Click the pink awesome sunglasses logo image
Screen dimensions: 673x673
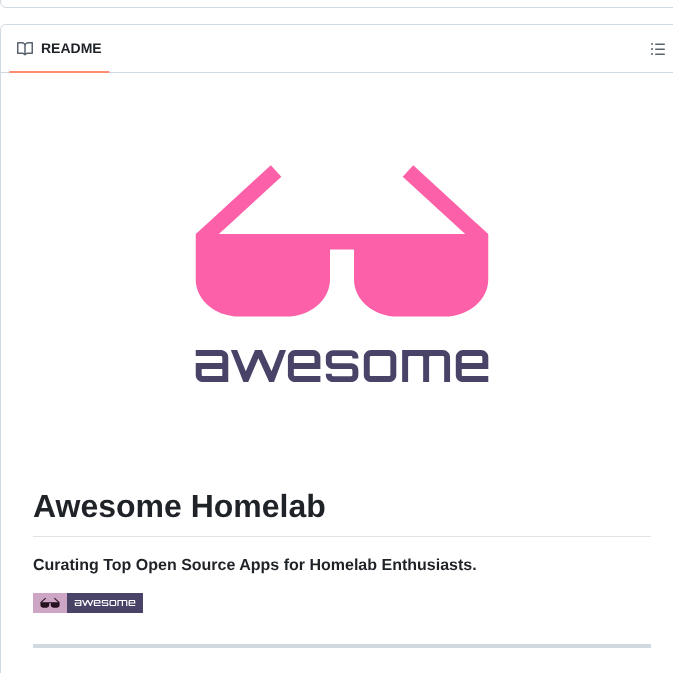click(x=342, y=274)
